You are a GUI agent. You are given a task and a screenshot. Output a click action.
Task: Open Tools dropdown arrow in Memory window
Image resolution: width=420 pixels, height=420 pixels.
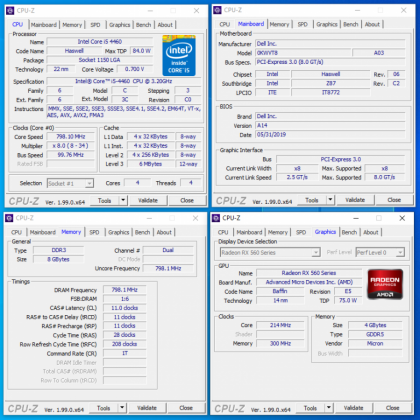coord(122,408)
